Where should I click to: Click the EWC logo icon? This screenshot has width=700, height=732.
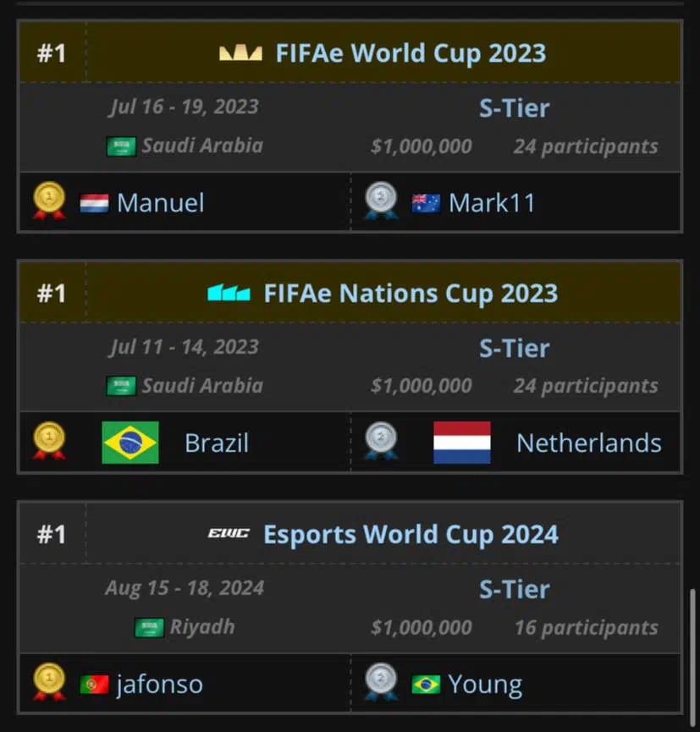229,533
